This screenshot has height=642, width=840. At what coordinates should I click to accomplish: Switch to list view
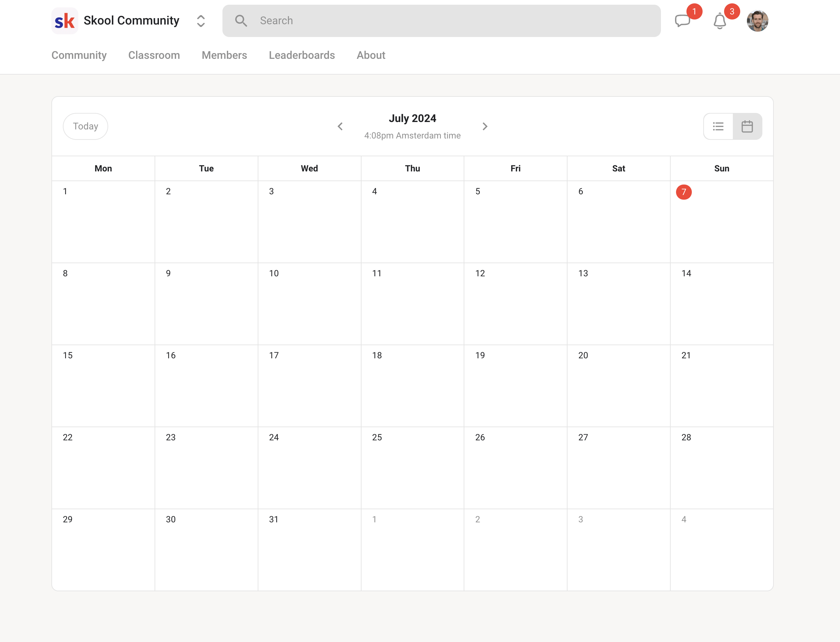(718, 126)
